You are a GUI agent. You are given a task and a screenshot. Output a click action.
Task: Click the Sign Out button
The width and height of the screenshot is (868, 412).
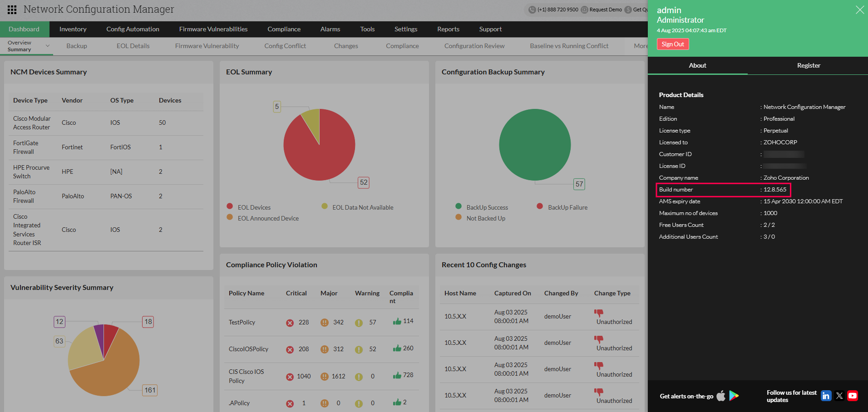click(x=672, y=44)
